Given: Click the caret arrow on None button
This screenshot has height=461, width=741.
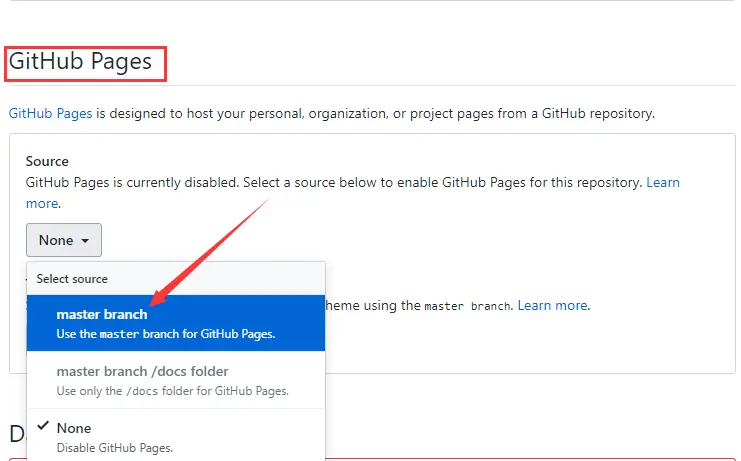Looking at the screenshot, I should pyautogui.click(x=85, y=240).
